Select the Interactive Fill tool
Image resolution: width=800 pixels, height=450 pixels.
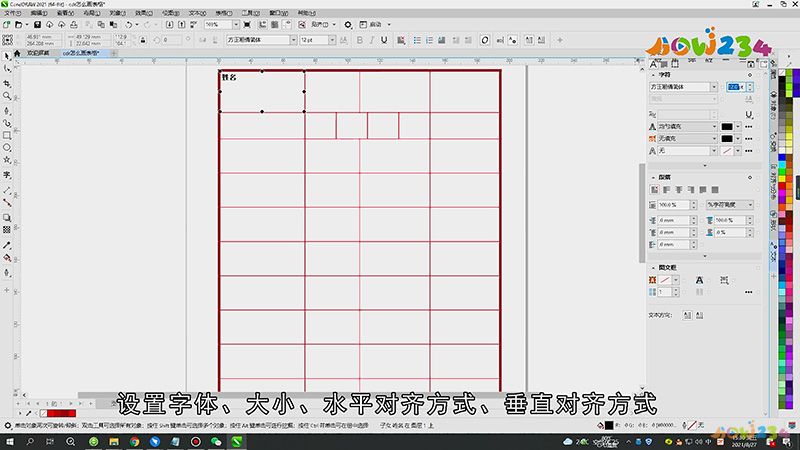[7, 258]
